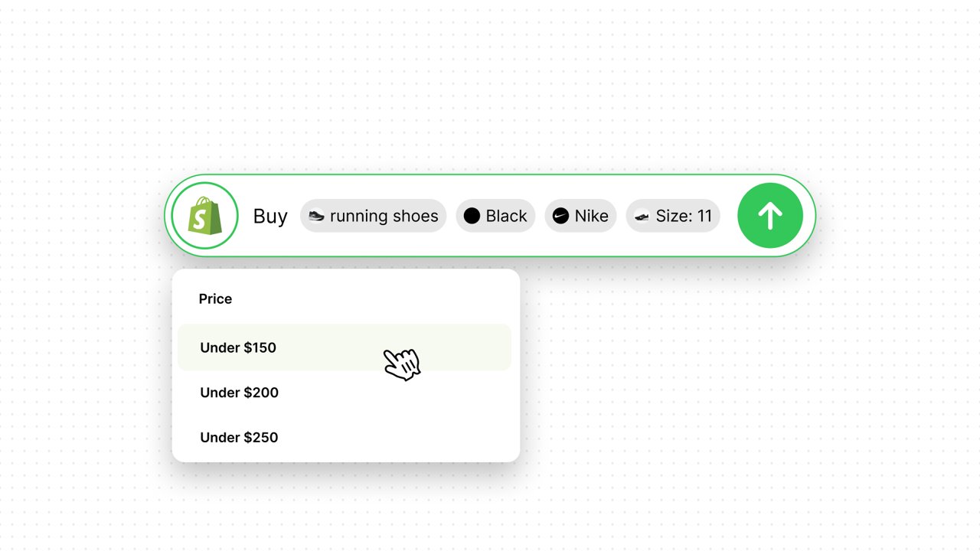The height and width of the screenshot is (551, 980).
Task: Select the black circle color swatch
Action: tap(472, 216)
